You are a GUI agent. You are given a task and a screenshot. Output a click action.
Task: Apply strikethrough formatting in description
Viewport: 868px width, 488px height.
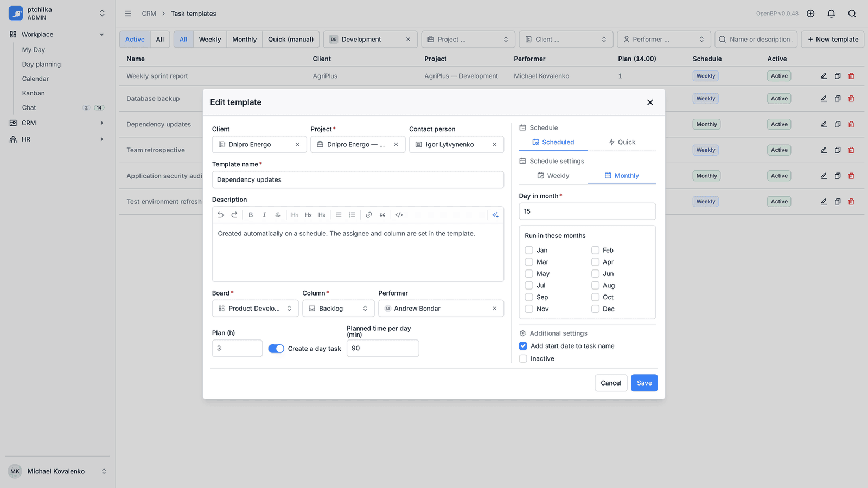pos(278,215)
